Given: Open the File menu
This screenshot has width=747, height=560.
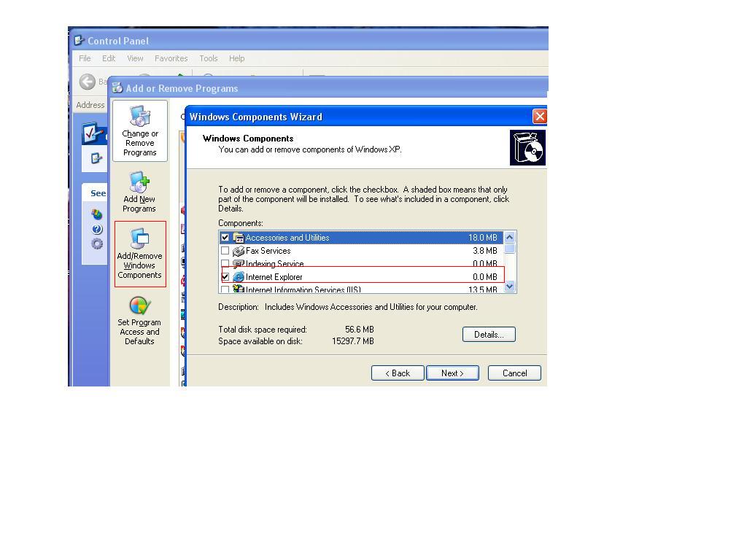Looking at the screenshot, I should click(85, 58).
